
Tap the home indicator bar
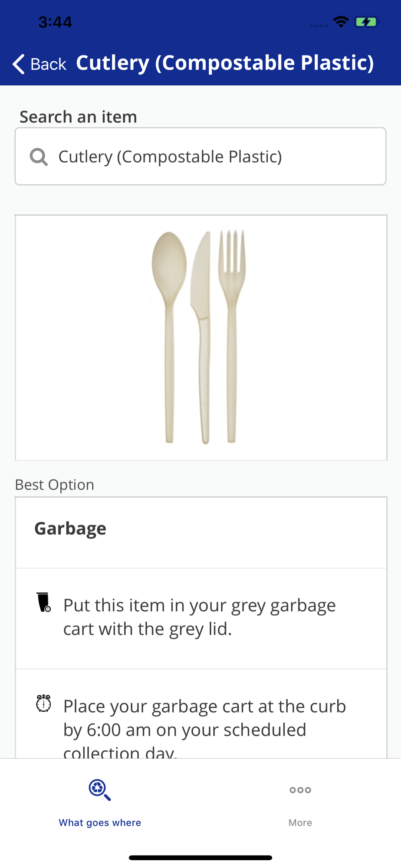200,858
